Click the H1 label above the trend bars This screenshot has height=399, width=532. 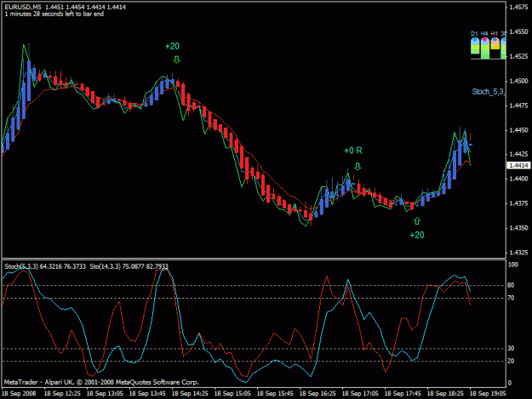pos(495,34)
